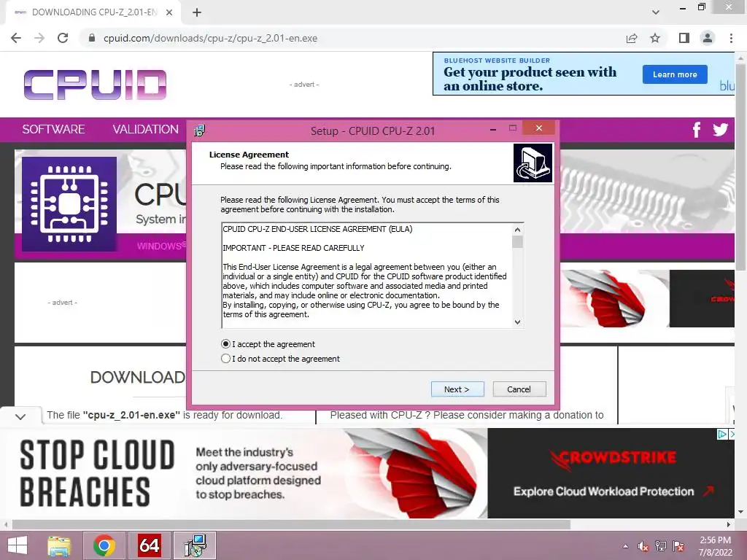
Task: Open Windows Start button
Action: [18, 545]
